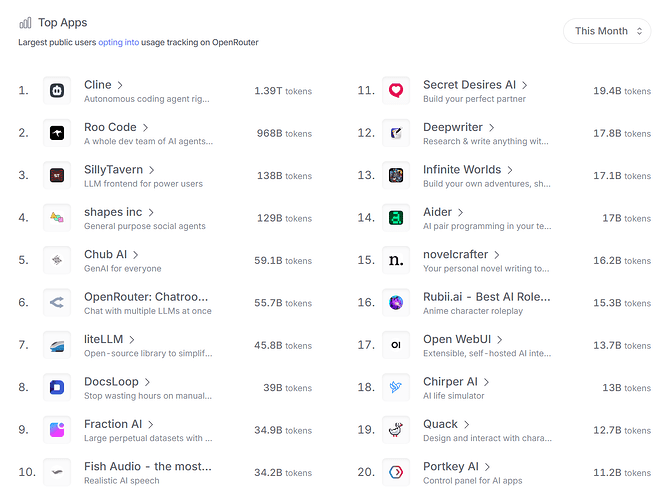
Task: Click the Open WebUI app icon
Action: point(396,345)
